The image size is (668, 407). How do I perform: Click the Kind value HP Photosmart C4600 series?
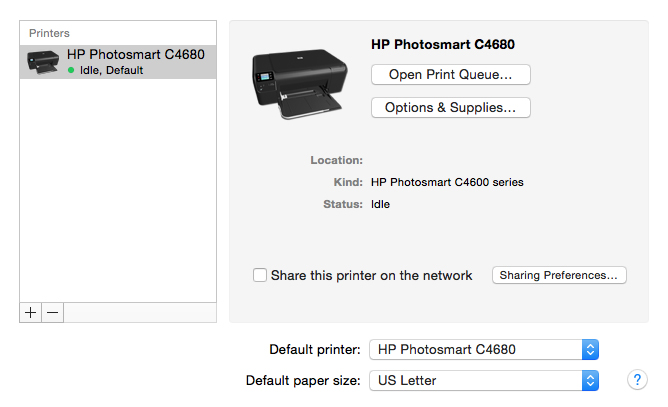click(x=447, y=182)
